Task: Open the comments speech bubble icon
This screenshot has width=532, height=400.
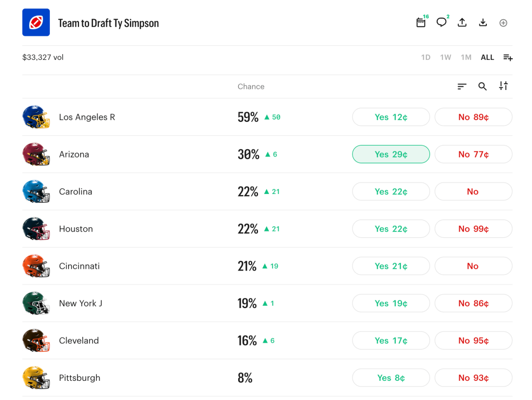Action: click(442, 23)
